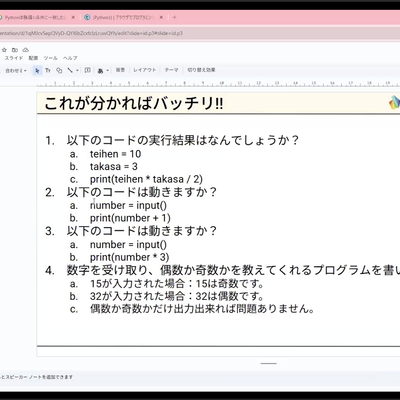Pick the Text box tool
The width and height of the screenshot is (400, 400).
point(48,70)
